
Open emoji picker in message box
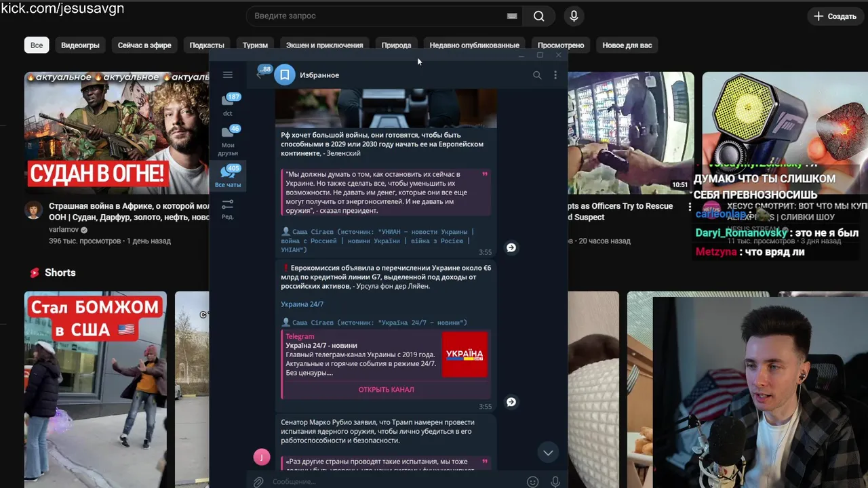[533, 482]
